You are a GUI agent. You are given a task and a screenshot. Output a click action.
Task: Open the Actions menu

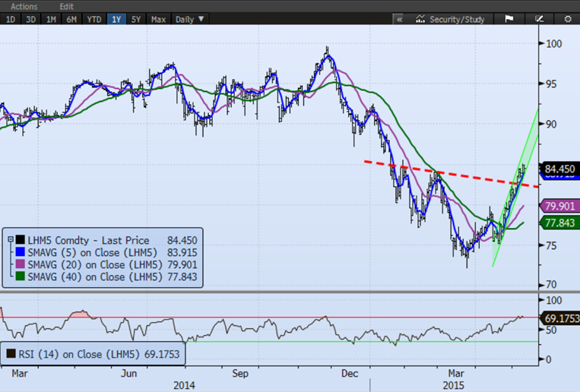pyautogui.click(x=24, y=6)
